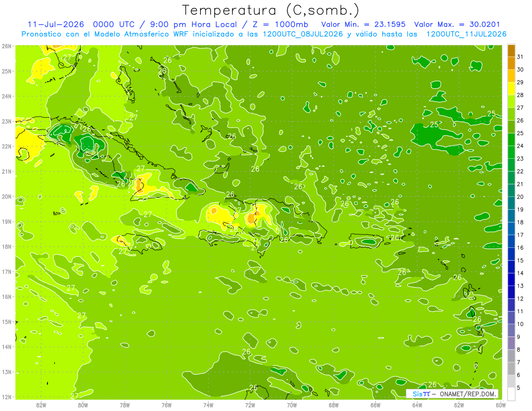The width and height of the screenshot is (532, 411).
Task: Click the 80W longitude axis label
Action: [83, 405]
